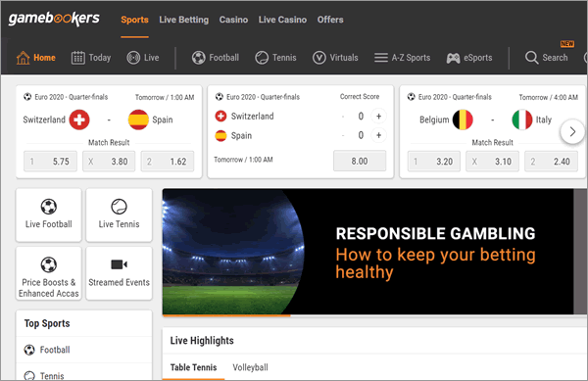This screenshot has width=588, height=381.
Task: Open the Casino menu item
Action: pos(233,20)
